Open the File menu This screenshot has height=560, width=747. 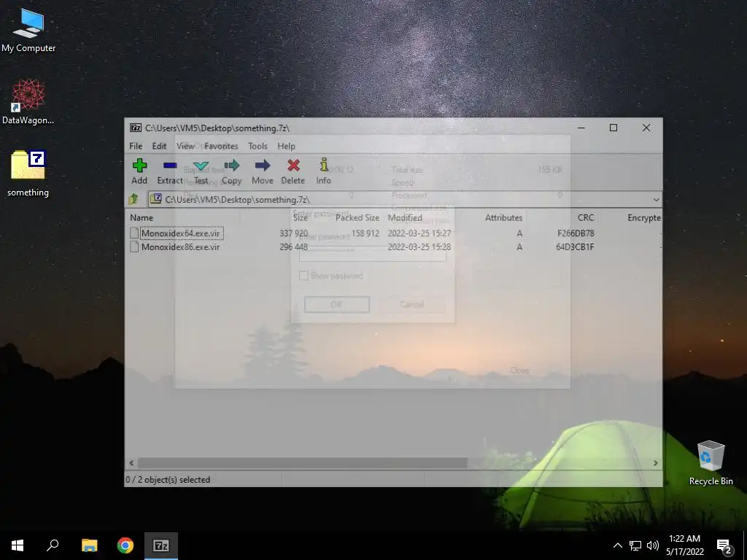coord(136,146)
